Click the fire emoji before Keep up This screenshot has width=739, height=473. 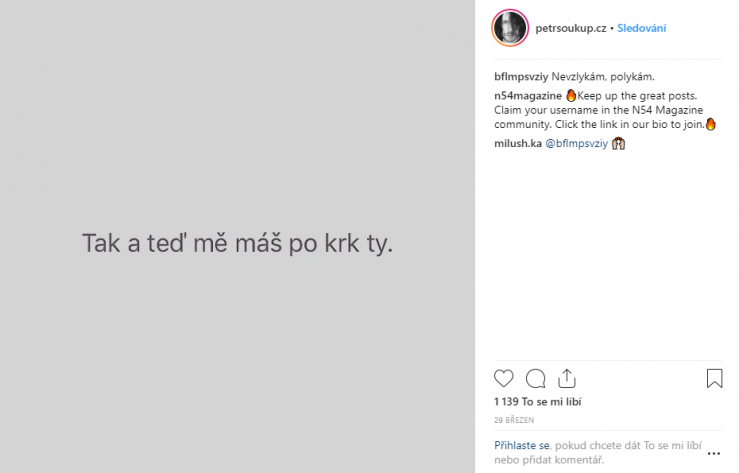click(x=571, y=96)
